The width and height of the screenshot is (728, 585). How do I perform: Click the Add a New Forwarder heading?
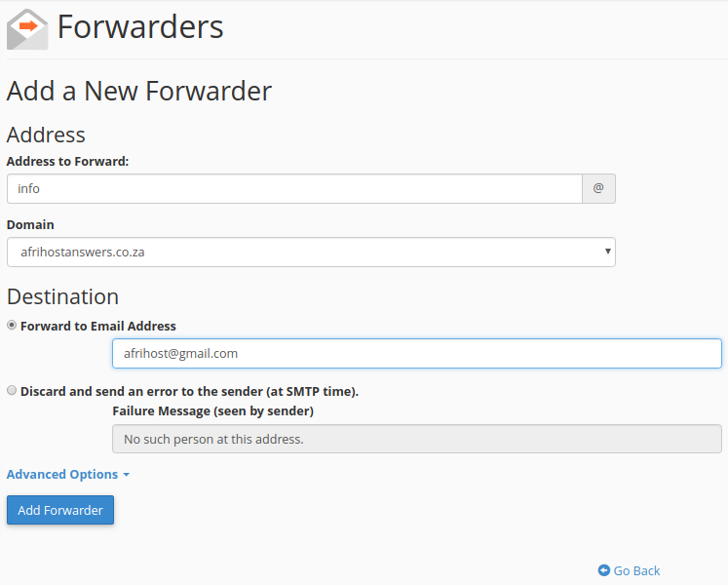click(139, 91)
